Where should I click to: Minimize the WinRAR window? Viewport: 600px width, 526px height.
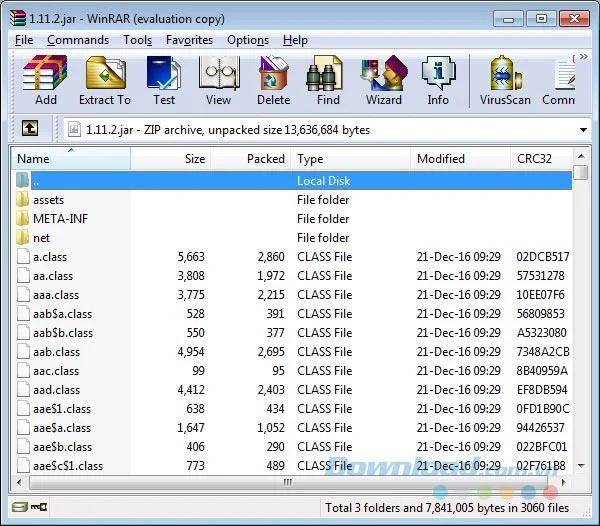pos(508,18)
